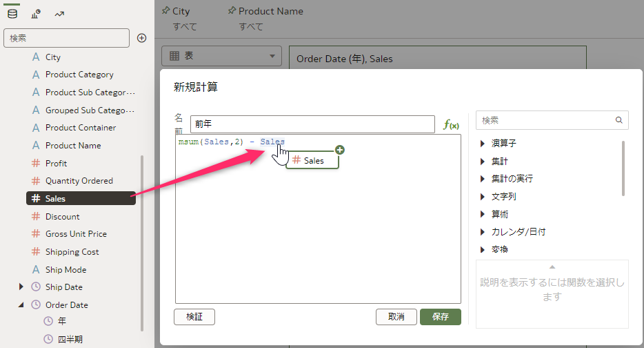Click the attribute icon of Product Container
The width and height of the screenshot is (644, 348).
tap(36, 128)
